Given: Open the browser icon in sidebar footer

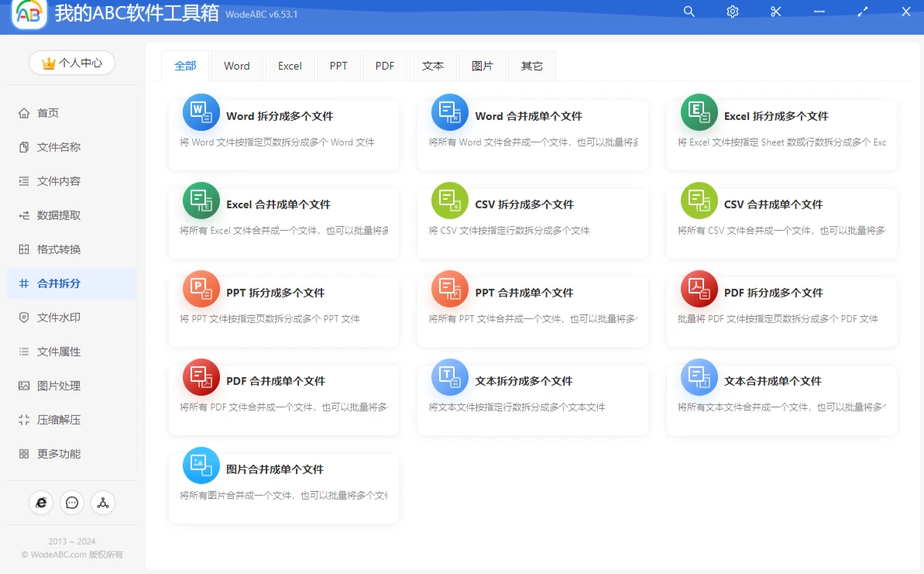Looking at the screenshot, I should coord(41,503).
